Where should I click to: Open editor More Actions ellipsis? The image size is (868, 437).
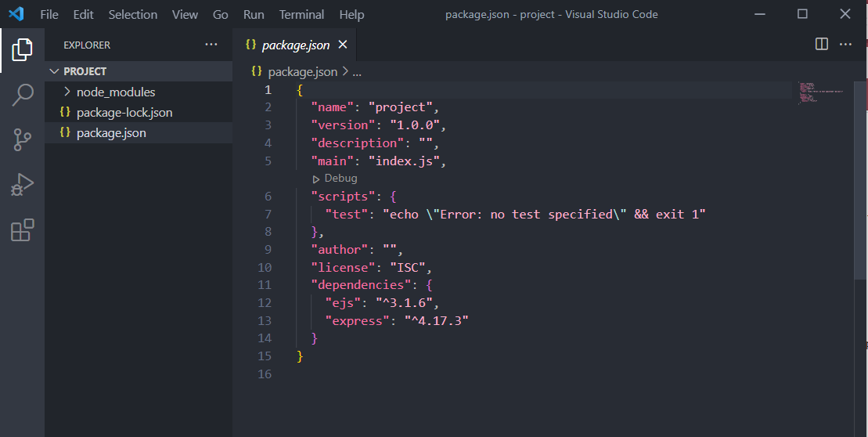(845, 45)
